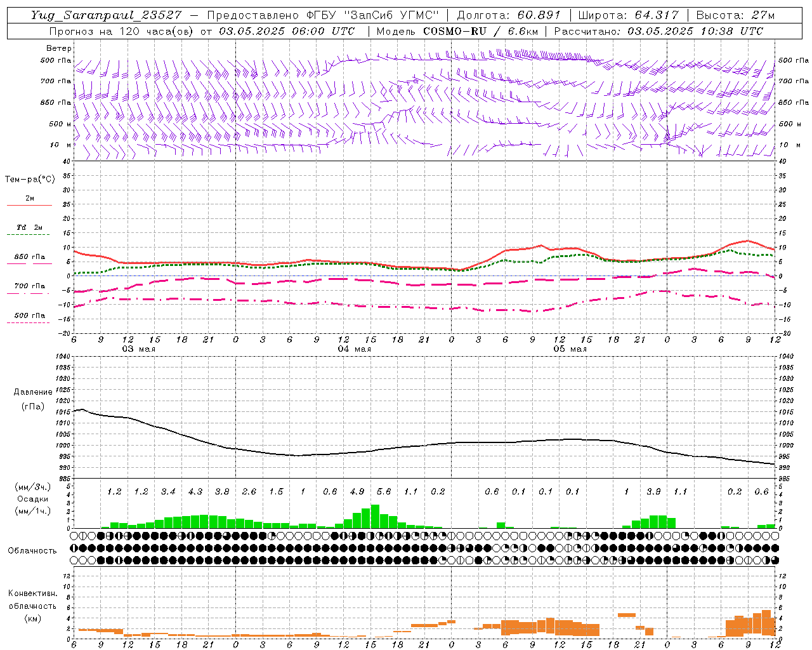Click the precipitation value "5.6"
This screenshot has width=812, height=650.
coord(384,491)
